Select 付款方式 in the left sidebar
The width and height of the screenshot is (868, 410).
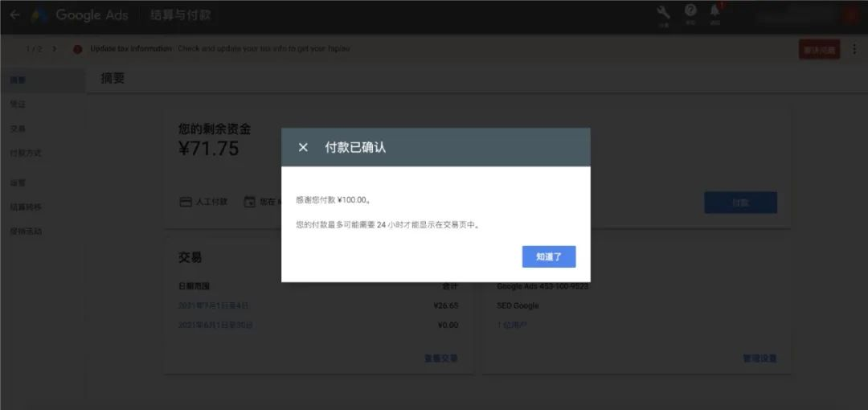[26, 153]
